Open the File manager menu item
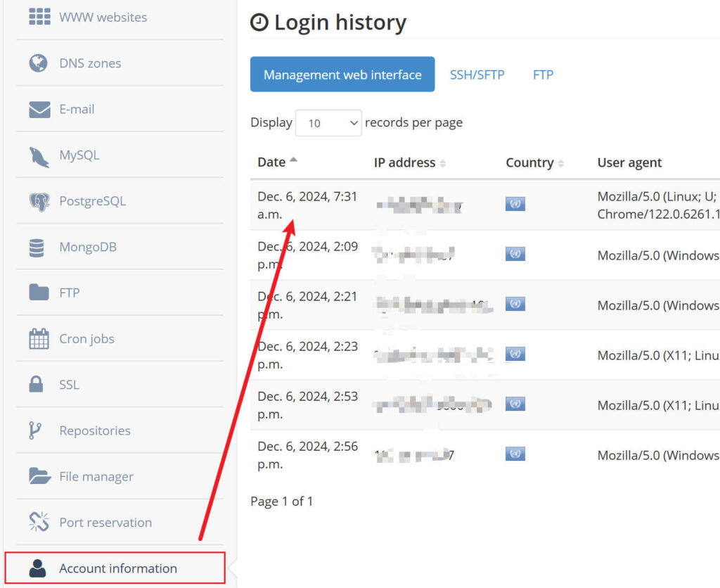 coord(96,477)
